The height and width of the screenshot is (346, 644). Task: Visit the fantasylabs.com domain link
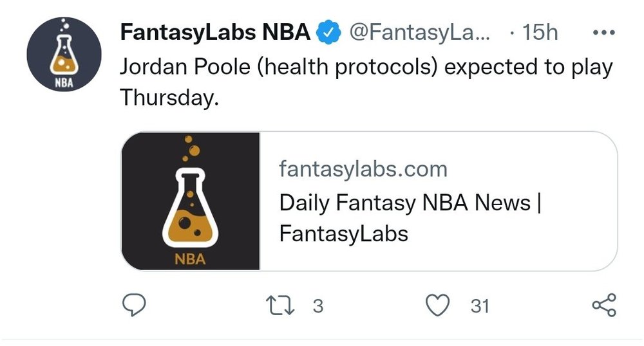[x=363, y=169]
